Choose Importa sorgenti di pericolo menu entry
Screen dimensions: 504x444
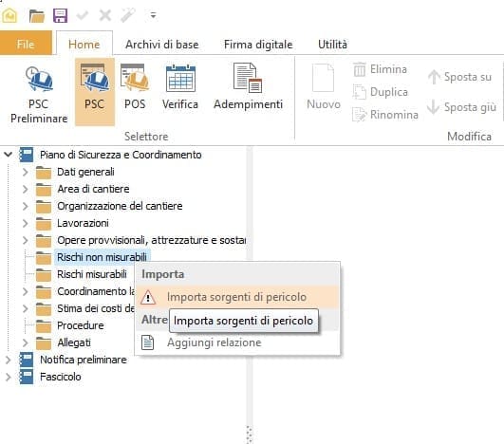(237, 297)
